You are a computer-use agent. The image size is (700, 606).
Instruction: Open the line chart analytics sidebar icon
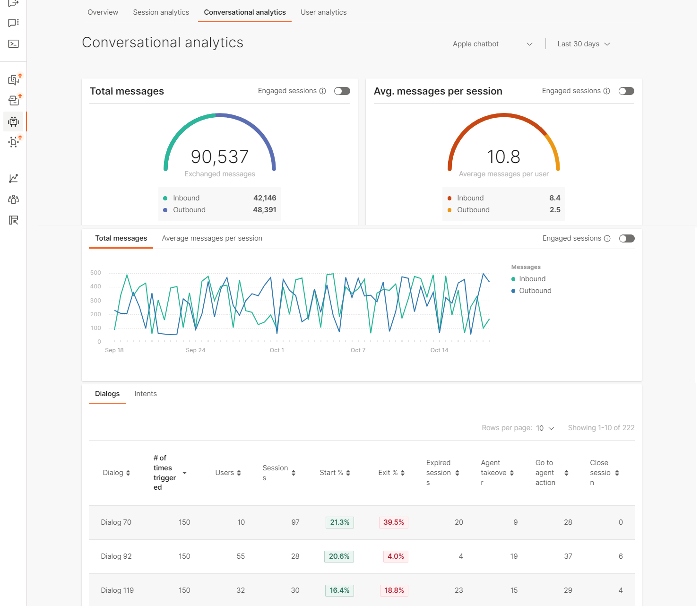tap(13, 178)
